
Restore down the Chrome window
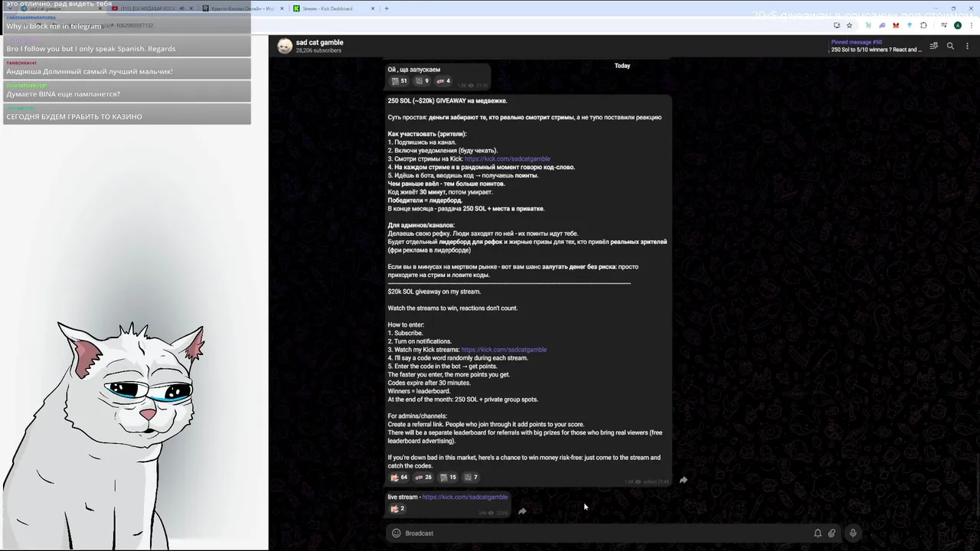click(x=953, y=8)
